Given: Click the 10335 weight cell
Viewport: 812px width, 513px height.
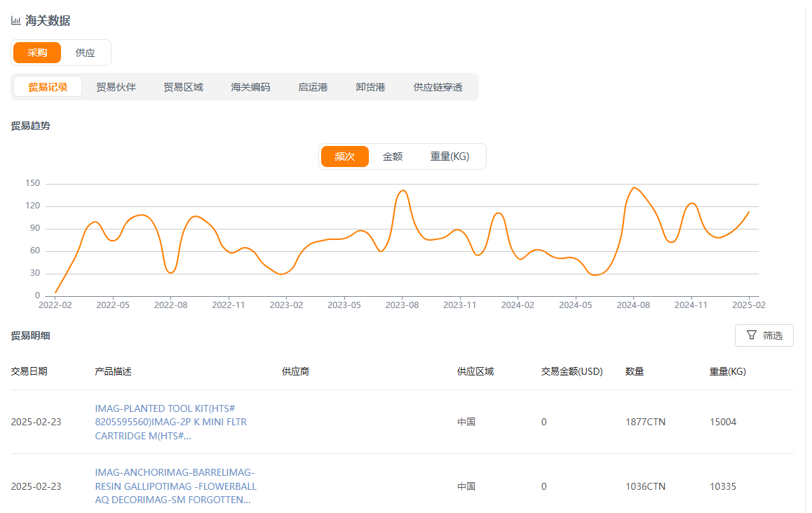Looking at the screenshot, I should tap(723, 486).
